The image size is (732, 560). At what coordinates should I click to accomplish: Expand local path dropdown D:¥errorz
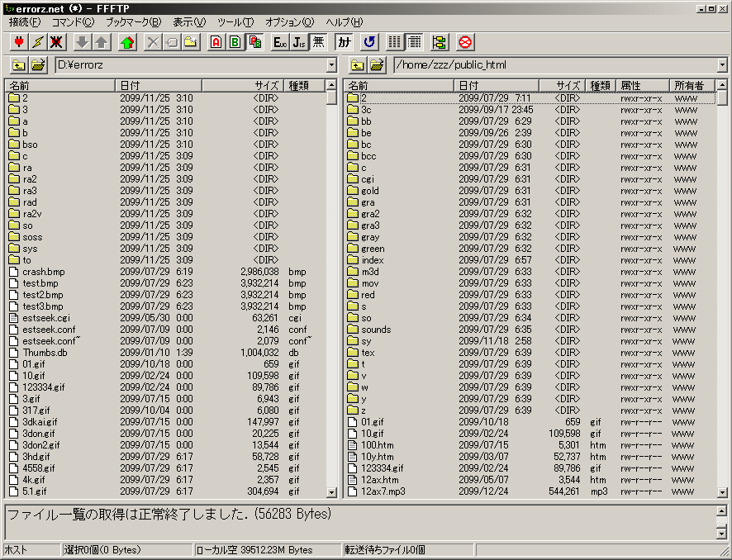coord(331,65)
